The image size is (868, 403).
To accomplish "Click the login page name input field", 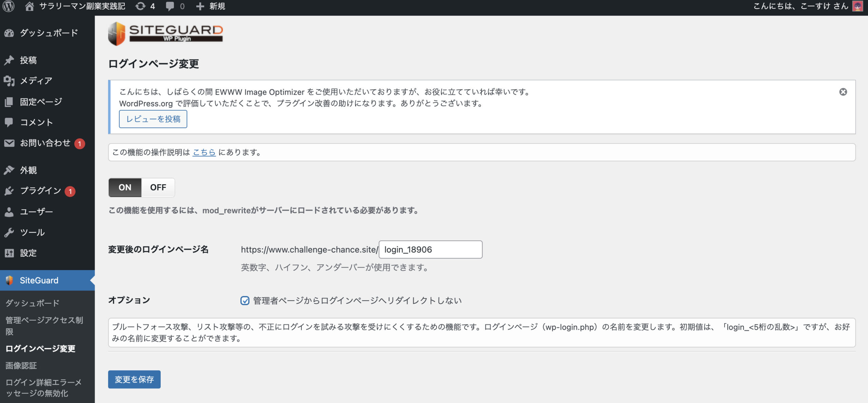I will (x=430, y=250).
